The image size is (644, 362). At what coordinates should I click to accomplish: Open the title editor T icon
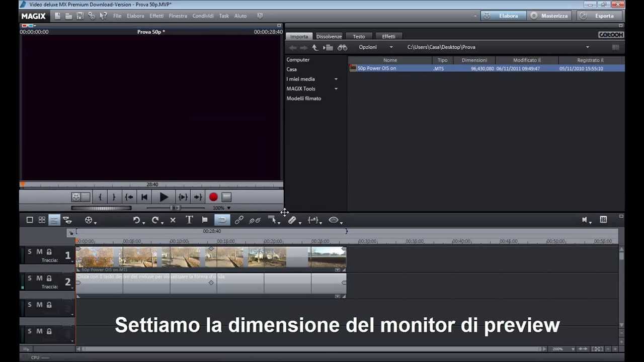click(189, 220)
